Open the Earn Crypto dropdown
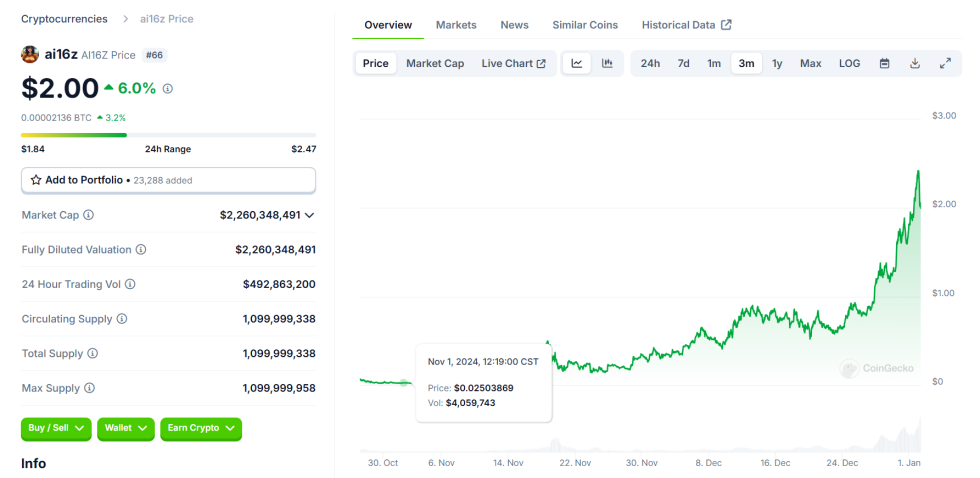 pyautogui.click(x=201, y=429)
